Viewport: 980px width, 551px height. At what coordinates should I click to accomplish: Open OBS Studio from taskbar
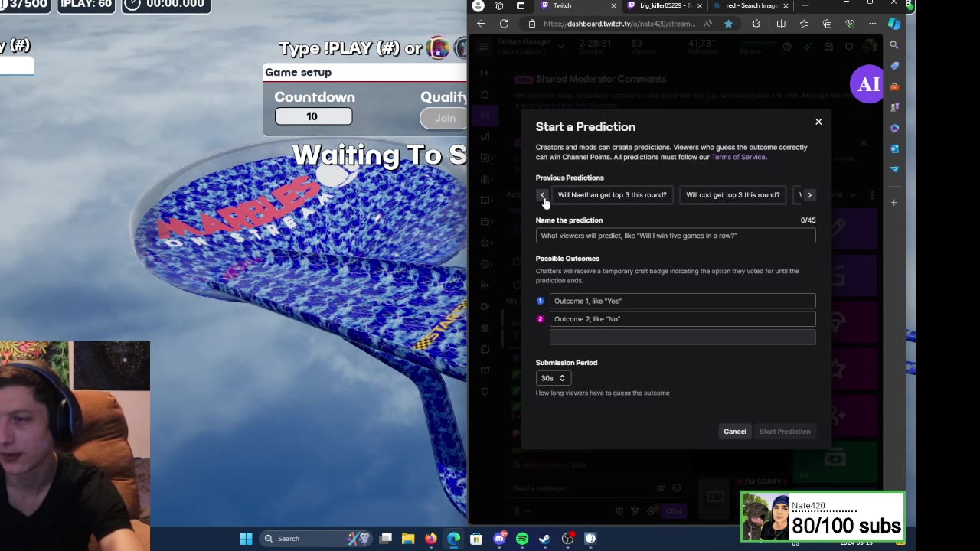(567, 539)
